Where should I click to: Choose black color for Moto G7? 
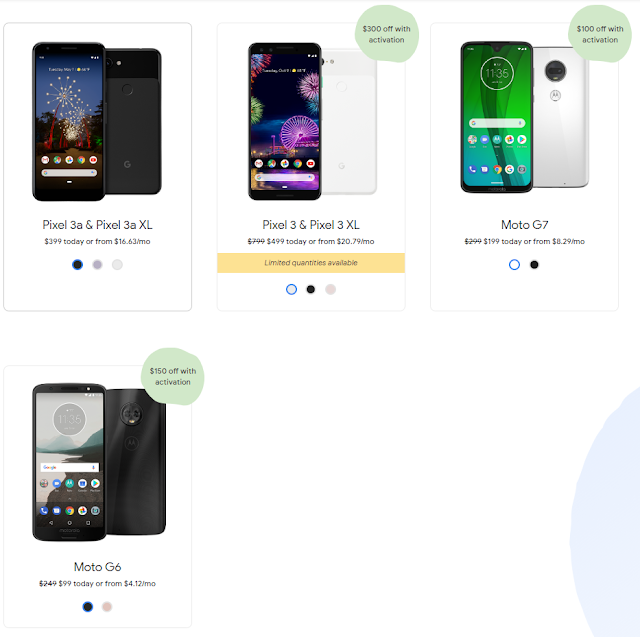pyautogui.click(x=534, y=265)
